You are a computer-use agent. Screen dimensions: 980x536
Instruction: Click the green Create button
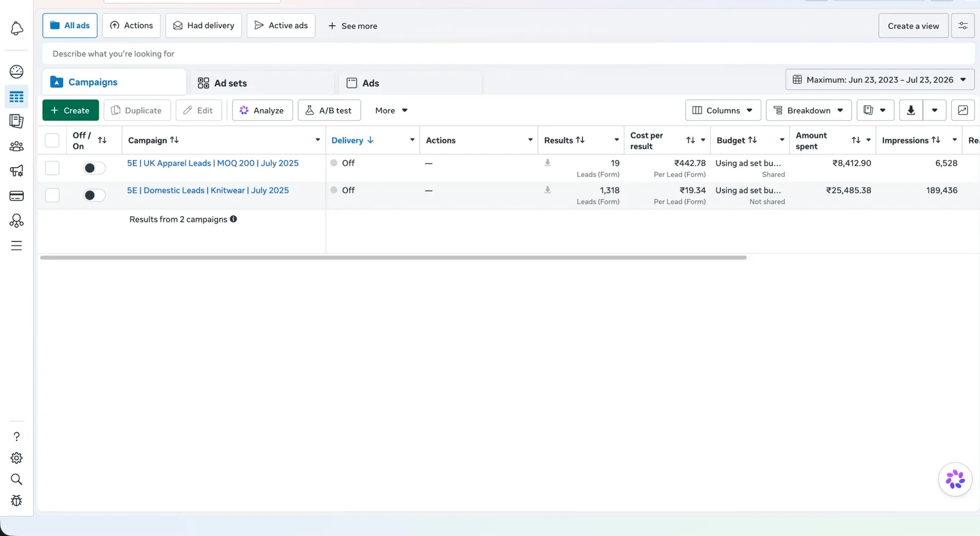(70, 110)
